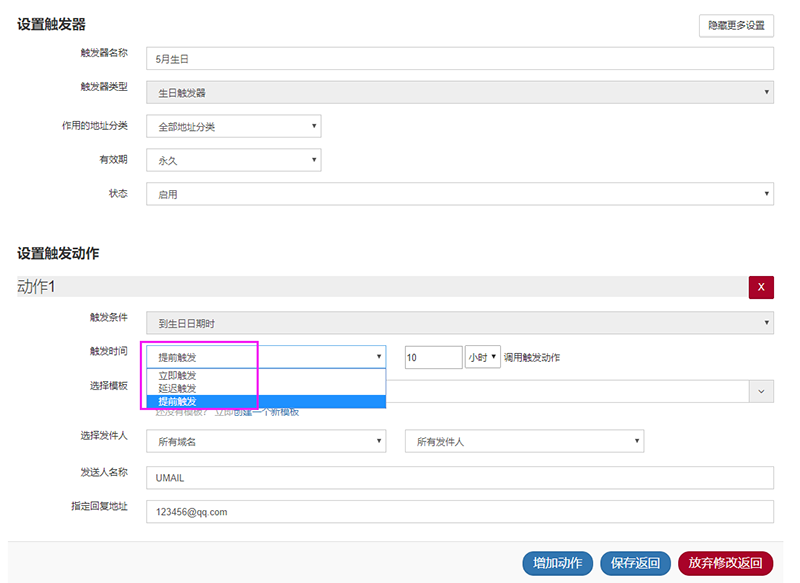The height and width of the screenshot is (583, 800).
Task: Select 立即触发 from the dropdown list
Action: [178, 376]
